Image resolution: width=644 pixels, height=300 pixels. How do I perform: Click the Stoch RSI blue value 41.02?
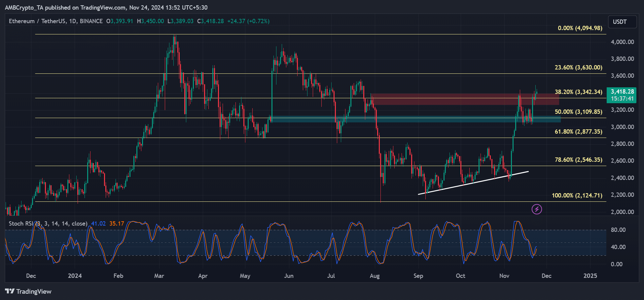[x=98, y=224]
